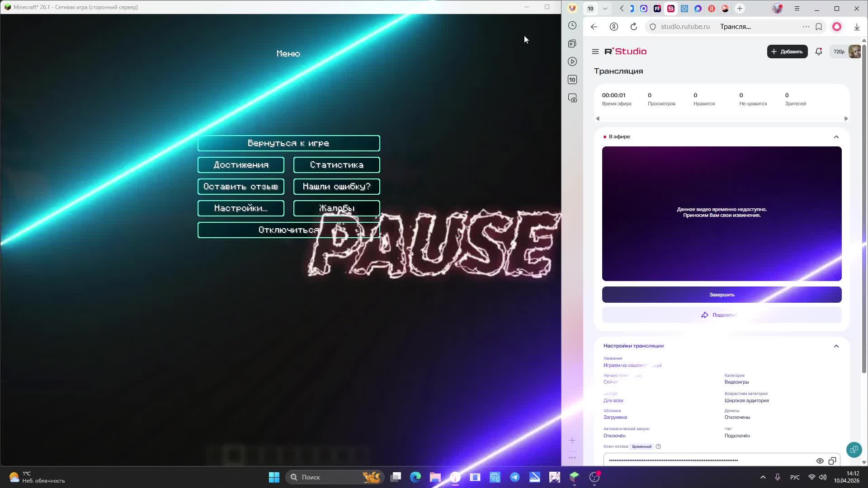
Task: Open the browser history sidebar icon
Action: coord(572,26)
